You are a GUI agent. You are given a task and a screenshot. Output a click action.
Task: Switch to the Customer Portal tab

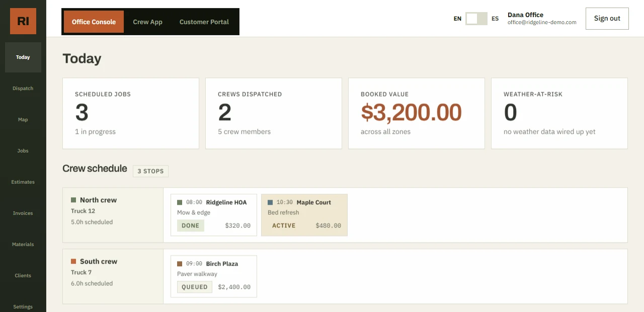tap(204, 22)
